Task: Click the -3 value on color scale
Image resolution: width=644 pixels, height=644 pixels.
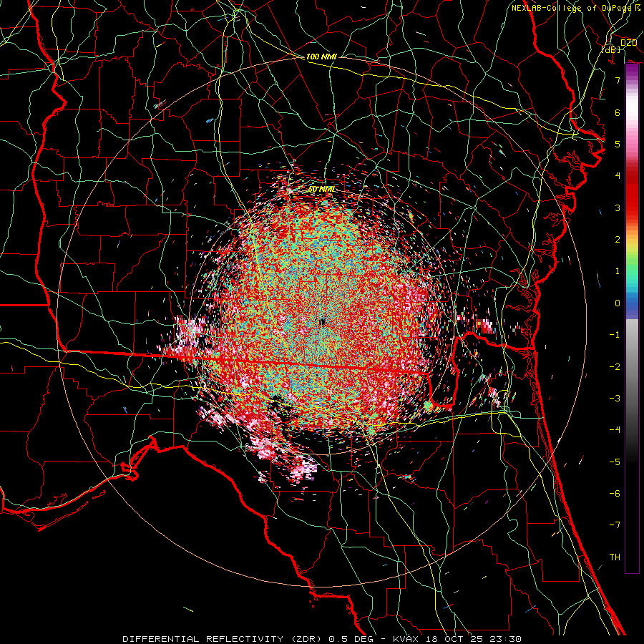Action: (x=615, y=399)
